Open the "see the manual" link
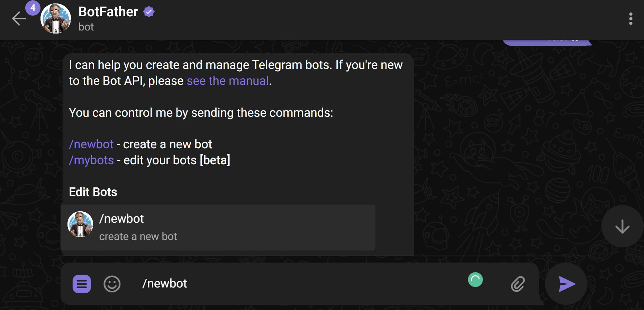The width and height of the screenshot is (644, 310). click(x=227, y=81)
